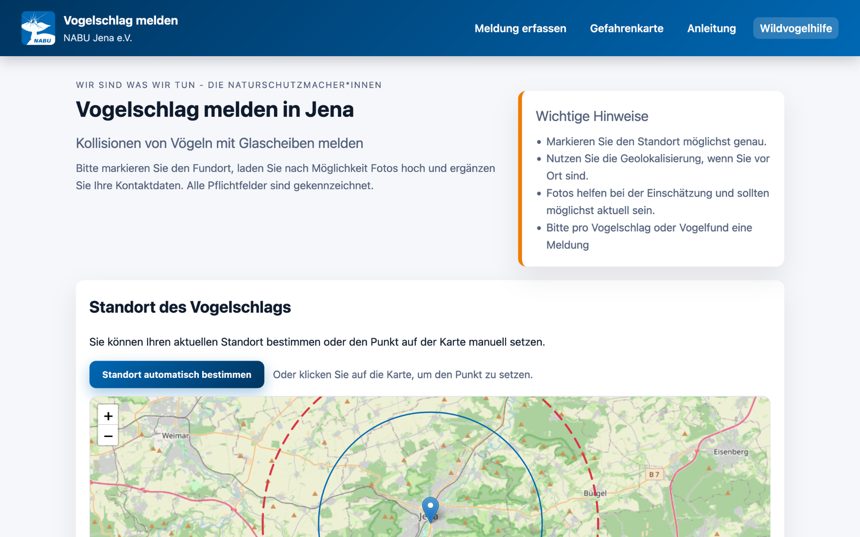
Task: Click the hint Markieren Sie den Standort
Action: [x=656, y=142]
